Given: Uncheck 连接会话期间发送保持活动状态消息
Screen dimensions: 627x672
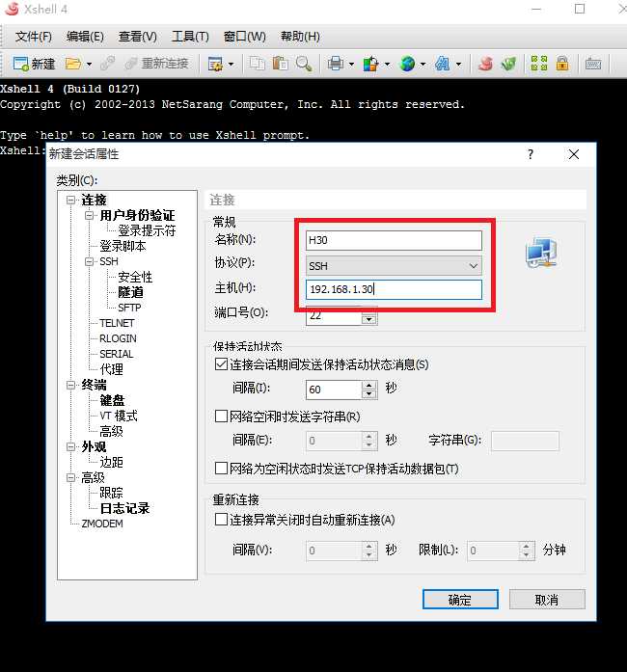Looking at the screenshot, I should point(221,364).
